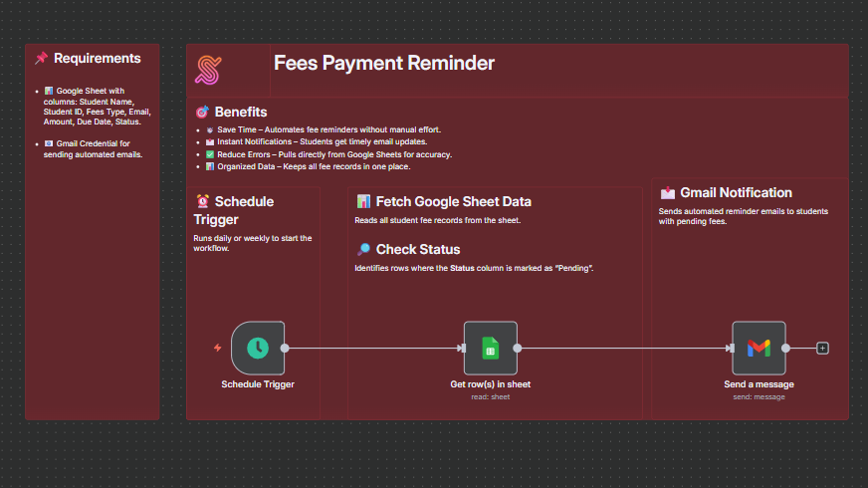Select the Gmail node icon
Viewport: 868px width, 488px height.
(759, 348)
